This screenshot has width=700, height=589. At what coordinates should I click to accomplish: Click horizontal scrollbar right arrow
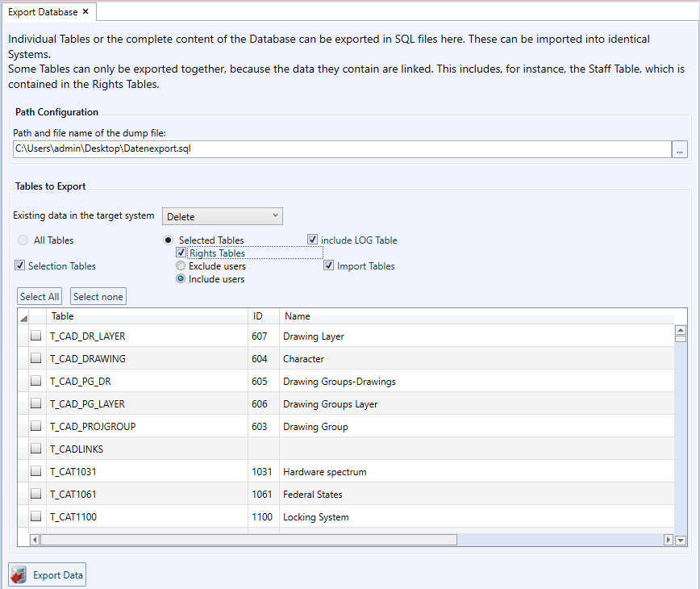click(x=668, y=540)
